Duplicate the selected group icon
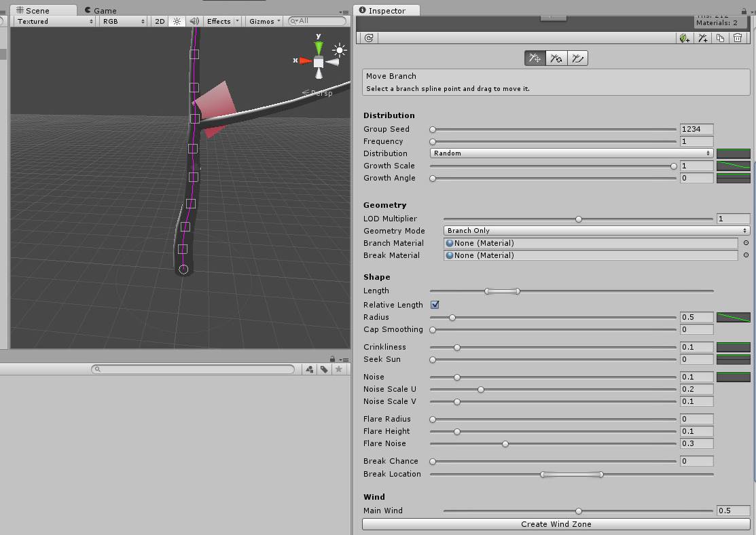 pos(720,38)
